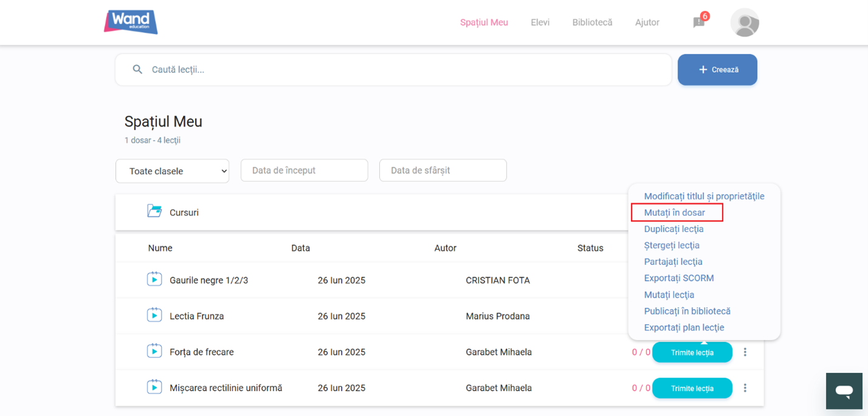Click the chat support widget icon
Viewport: 868px width, 416px height.
pyautogui.click(x=844, y=391)
